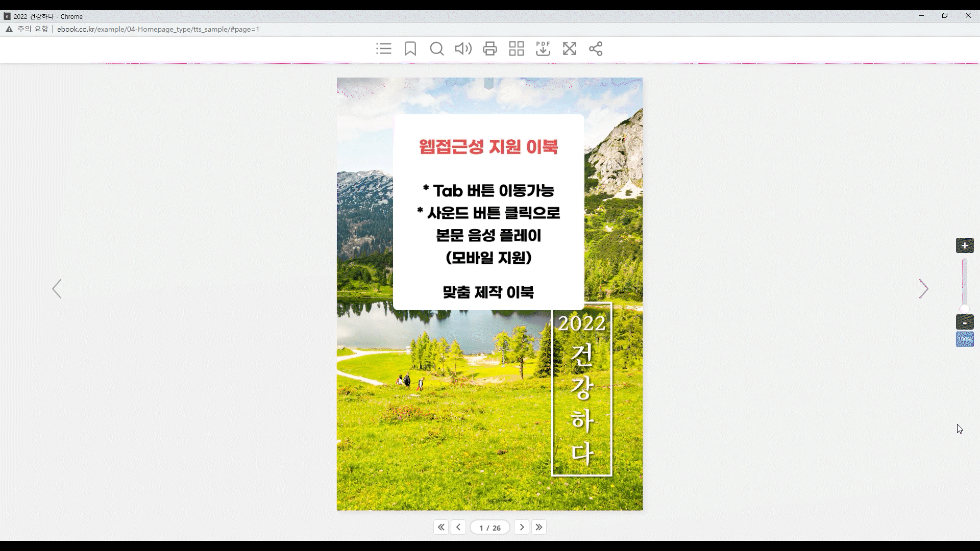Screen dimensions: 980x551
Task: Open the thumbnail grid view
Action: [x=517, y=49]
